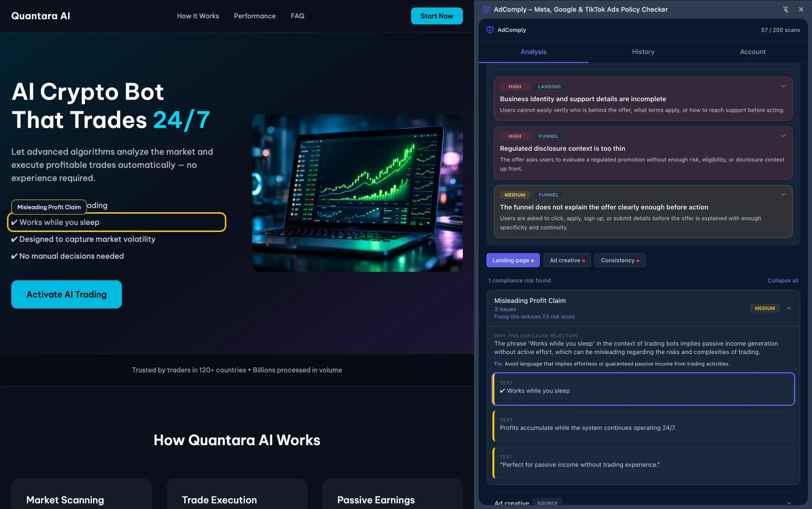Click the pin icon in extension header

786,9
